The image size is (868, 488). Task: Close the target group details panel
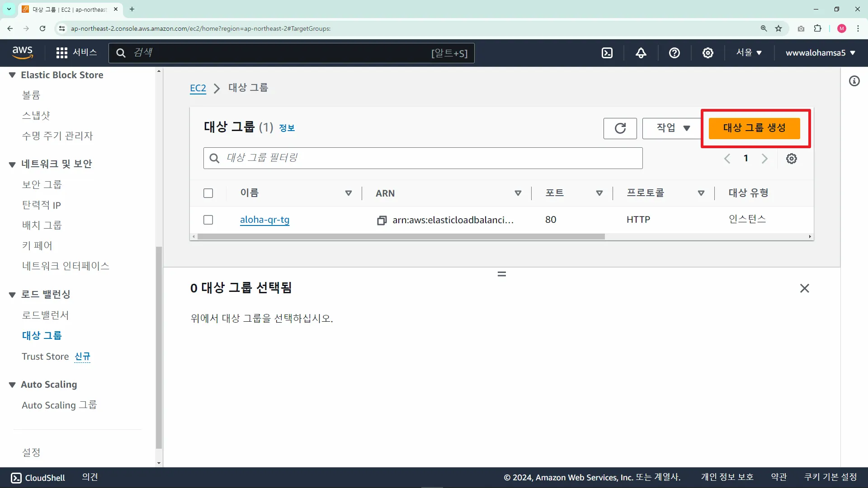804,288
